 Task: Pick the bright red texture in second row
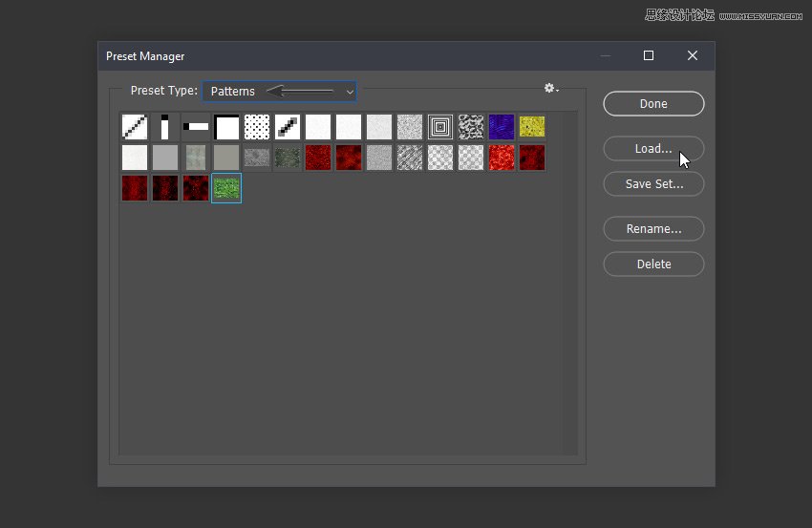pos(502,158)
